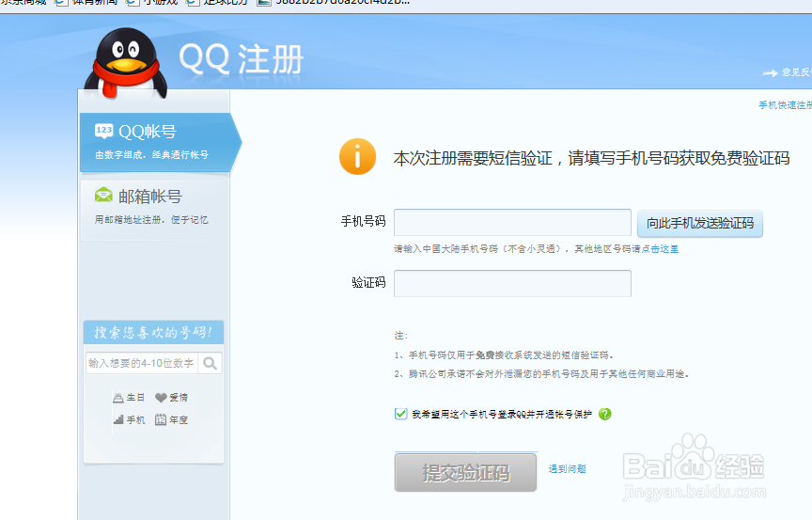Image resolution: width=812 pixels, height=520 pixels.
Task: Choose the 年度 number category
Action: coord(171,419)
